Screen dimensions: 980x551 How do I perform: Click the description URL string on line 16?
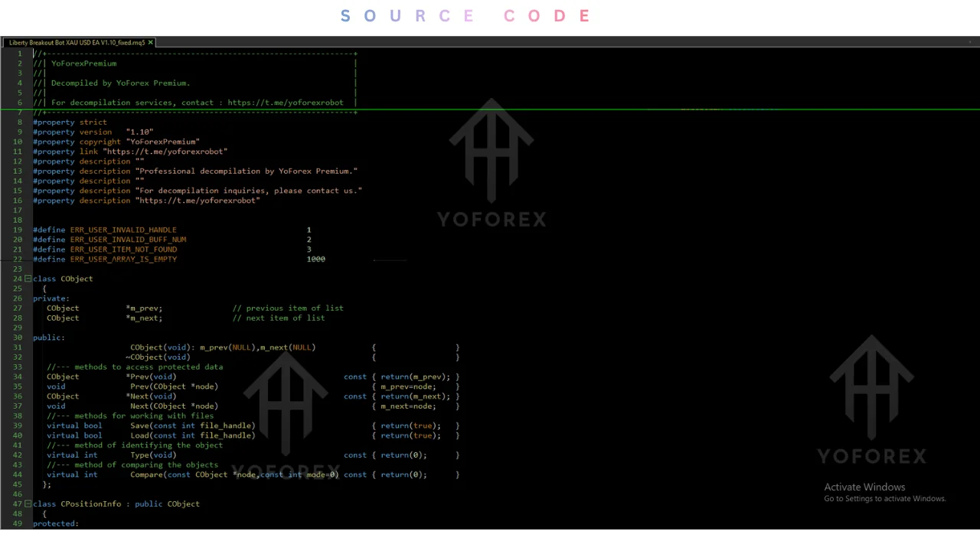198,201
